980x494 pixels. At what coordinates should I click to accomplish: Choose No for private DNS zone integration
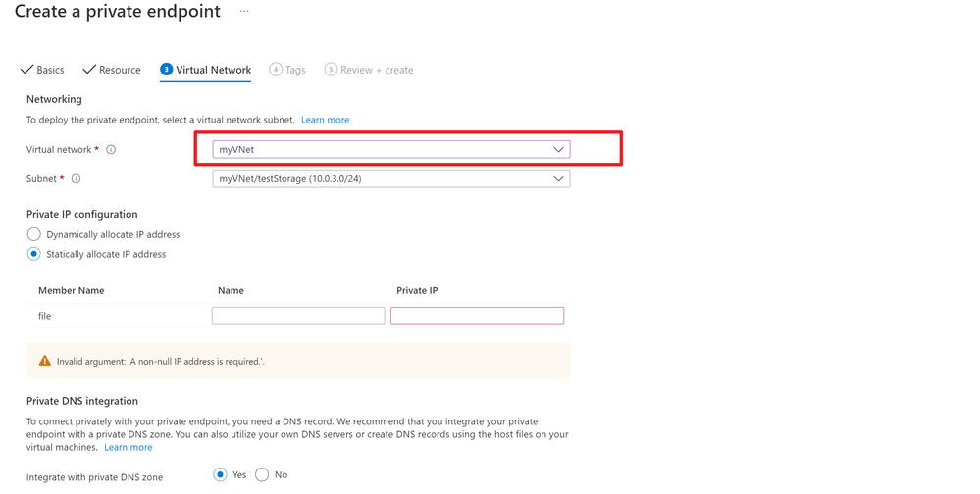262,475
